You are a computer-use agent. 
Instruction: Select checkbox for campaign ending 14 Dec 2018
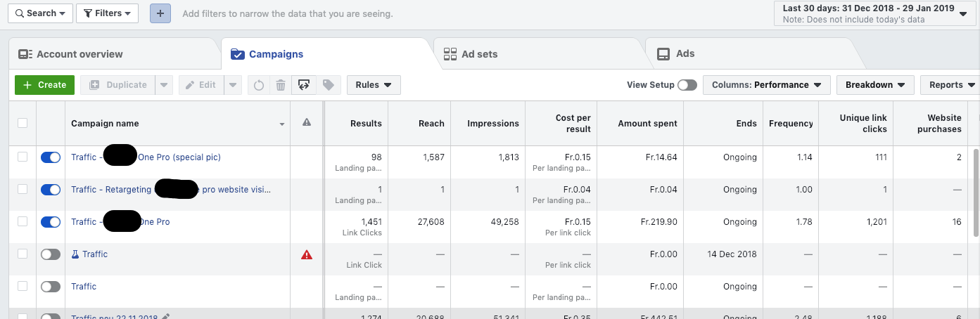coord(23,254)
